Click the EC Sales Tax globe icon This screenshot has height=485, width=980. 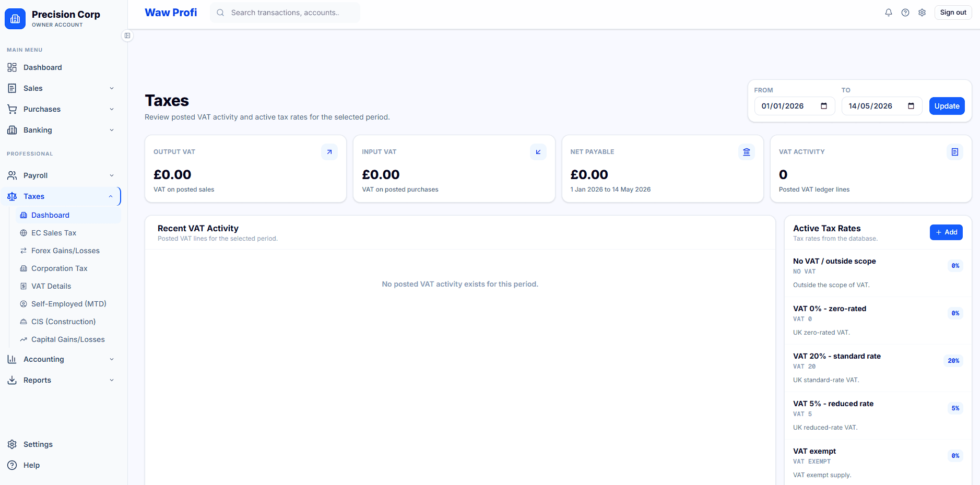pyautogui.click(x=23, y=233)
